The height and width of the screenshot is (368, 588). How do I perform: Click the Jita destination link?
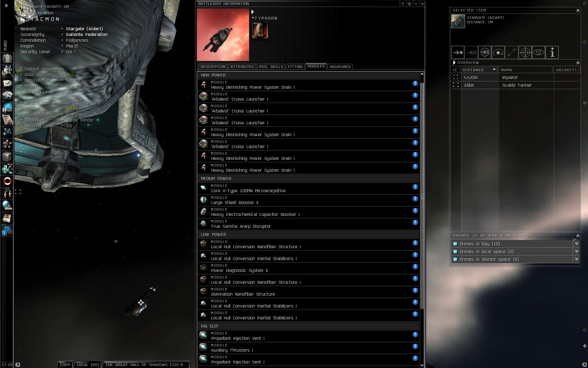pyautogui.click(x=70, y=75)
